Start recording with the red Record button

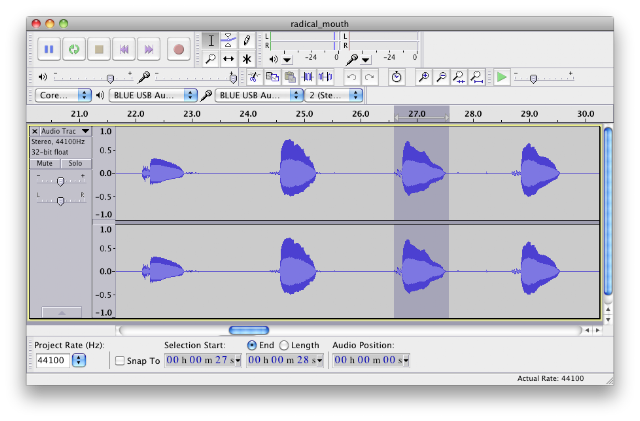pos(178,49)
